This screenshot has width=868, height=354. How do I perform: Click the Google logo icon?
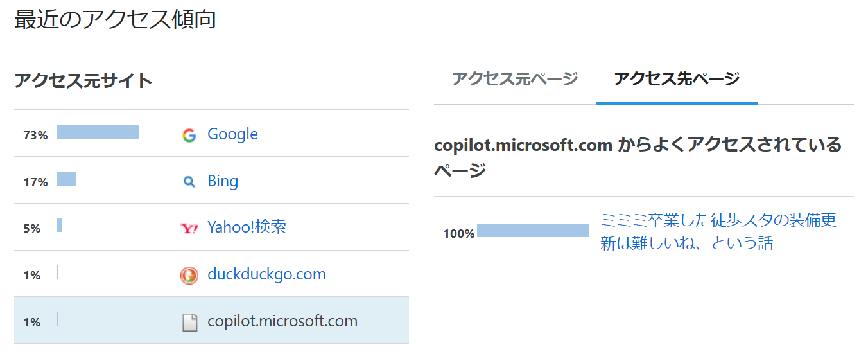189,135
